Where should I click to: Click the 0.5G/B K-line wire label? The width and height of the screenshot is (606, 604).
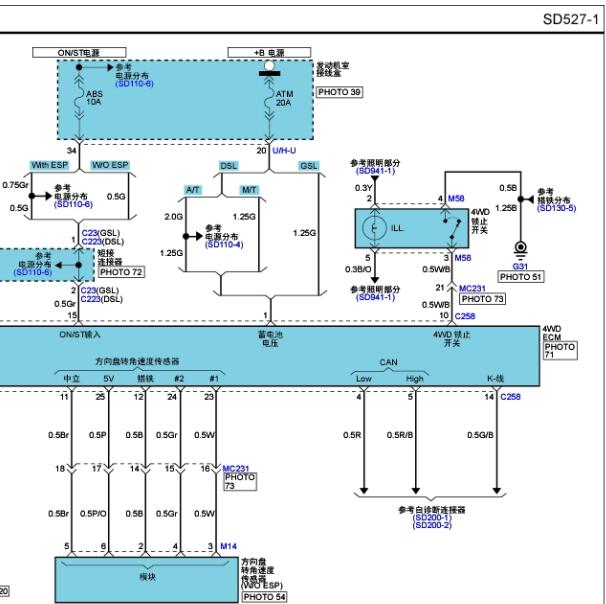(x=480, y=435)
